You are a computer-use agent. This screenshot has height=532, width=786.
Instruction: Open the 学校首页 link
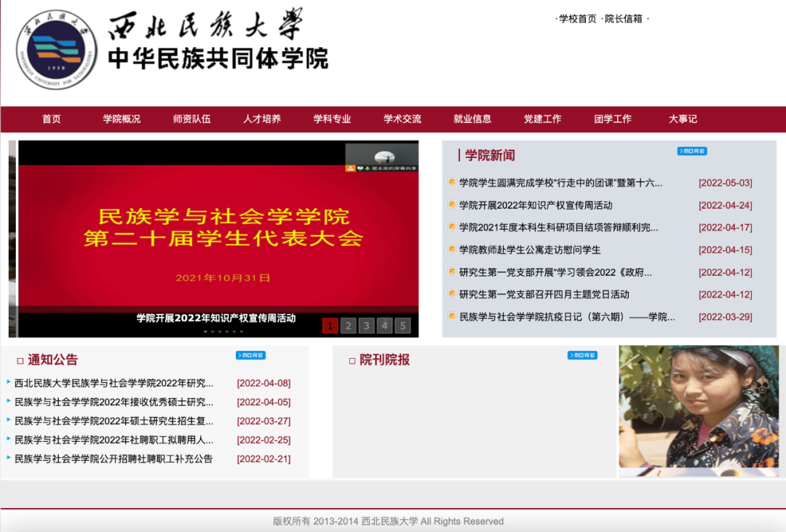[577, 18]
